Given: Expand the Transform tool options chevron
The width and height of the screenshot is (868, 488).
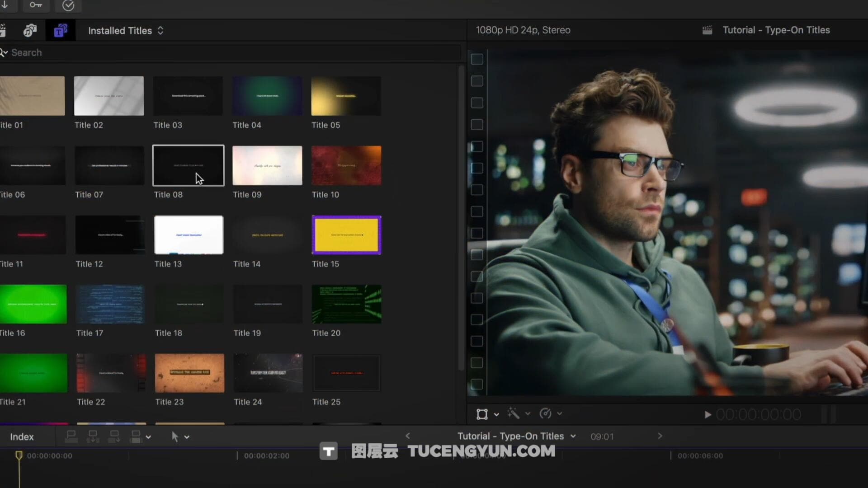Looking at the screenshot, I should pyautogui.click(x=496, y=414).
